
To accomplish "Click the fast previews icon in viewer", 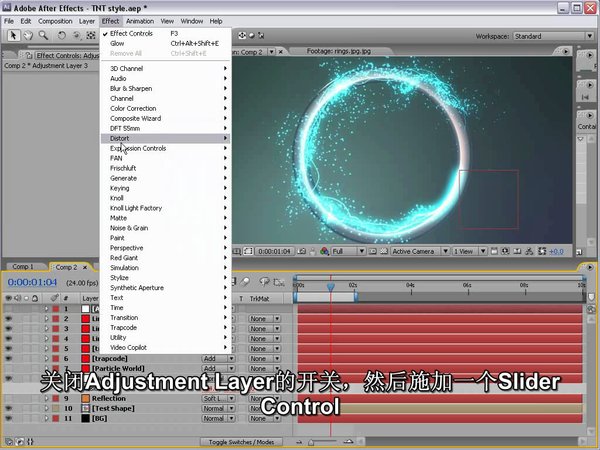I will (x=505, y=251).
